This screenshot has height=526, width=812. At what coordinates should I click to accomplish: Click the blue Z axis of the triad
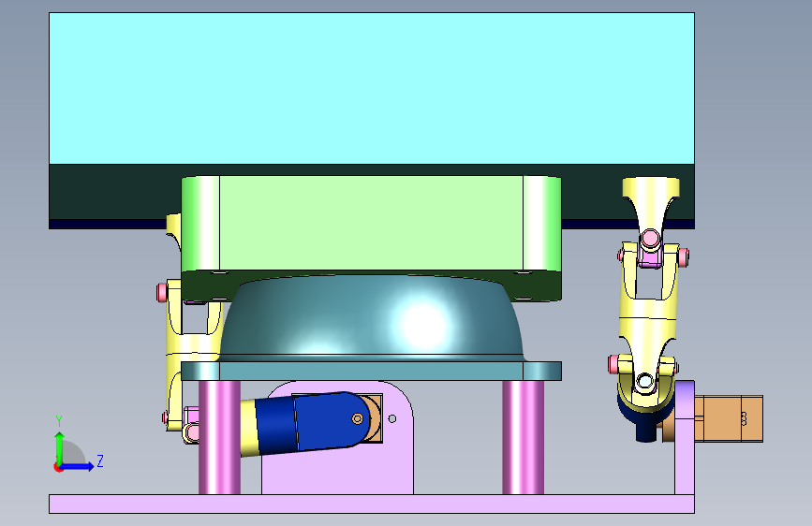coord(79,466)
